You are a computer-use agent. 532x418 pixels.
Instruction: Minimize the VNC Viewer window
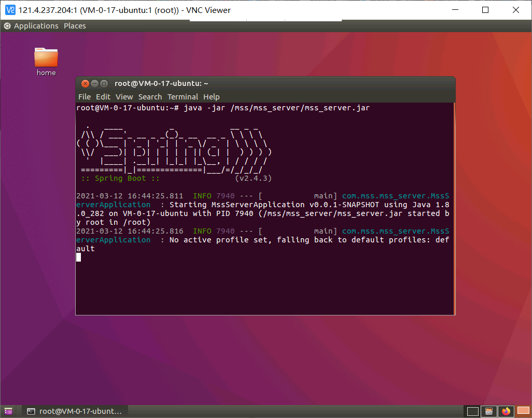[x=455, y=10]
